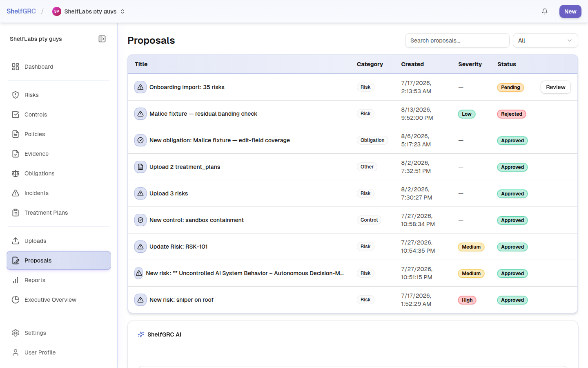Open the All status filter dropdown
This screenshot has height=368, width=588.
[545, 40]
